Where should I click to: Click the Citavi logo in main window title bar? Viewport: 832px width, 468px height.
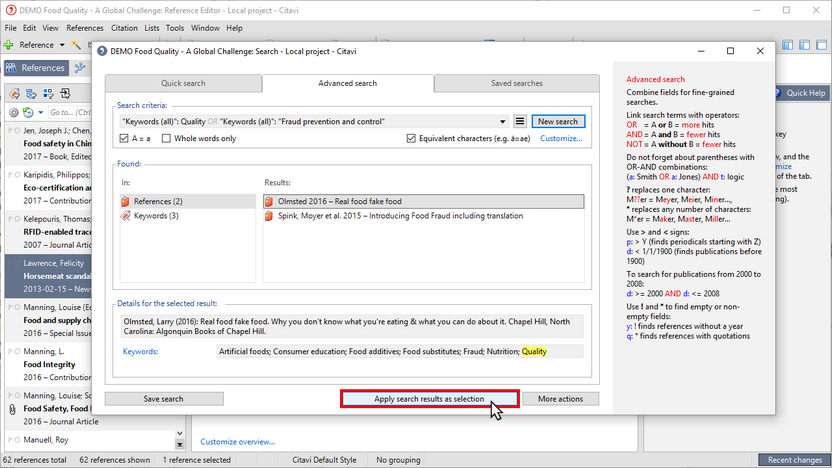10,10
